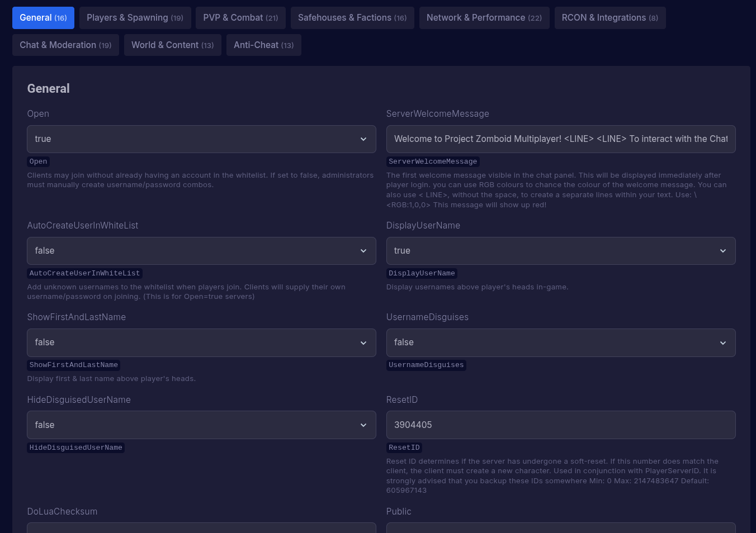View Safehouses & Factions settings
Screen dimensions: 756x533
click(x=352, y=17)
